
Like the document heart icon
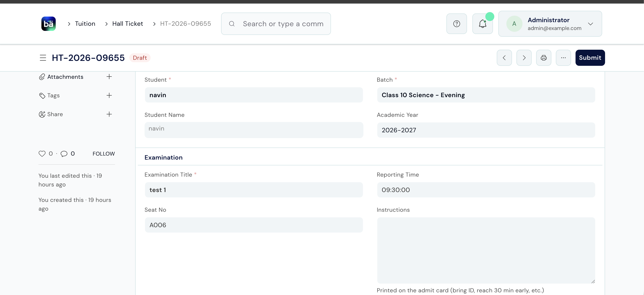pos(42,154)
